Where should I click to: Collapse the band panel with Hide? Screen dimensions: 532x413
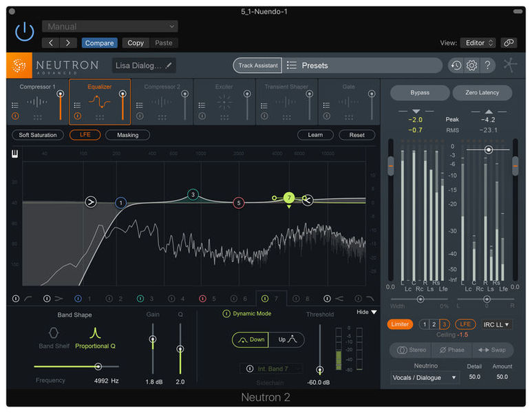366,312
